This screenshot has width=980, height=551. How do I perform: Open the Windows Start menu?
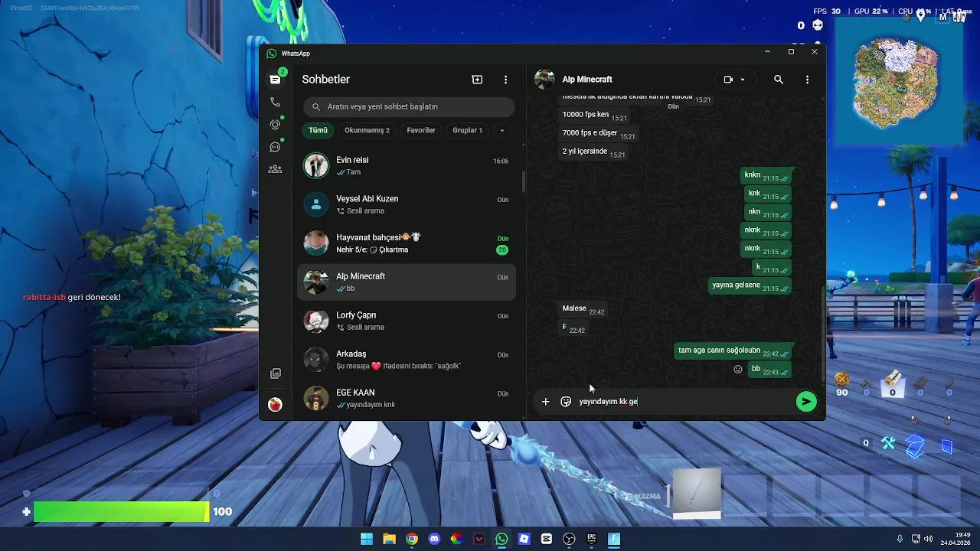click(367, 539)
